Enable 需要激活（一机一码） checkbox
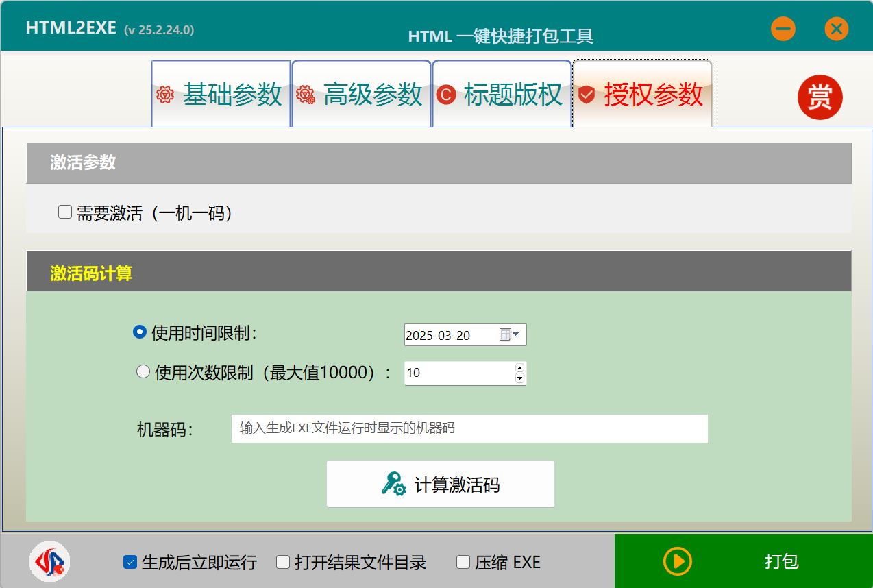The image size is (873, 588). (65, 212)
